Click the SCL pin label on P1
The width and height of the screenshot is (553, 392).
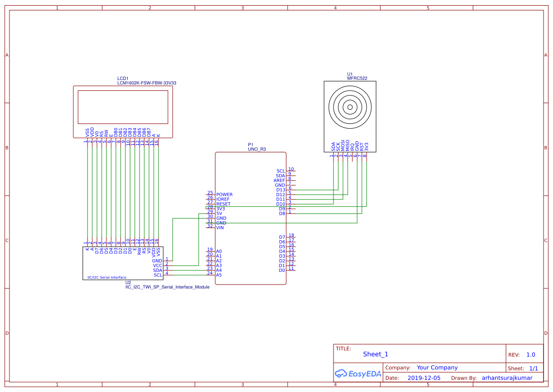coord(281,171)
